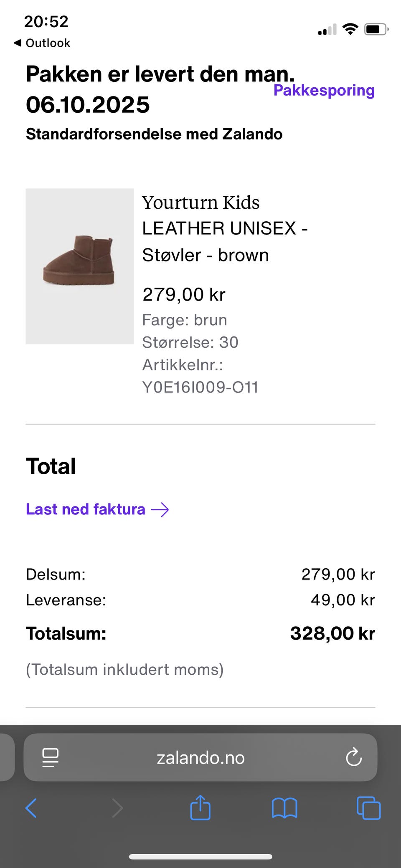This screenshot has height=868, width=401.
Task: Tap Safari's forward chevron
Action: [117, 808]
